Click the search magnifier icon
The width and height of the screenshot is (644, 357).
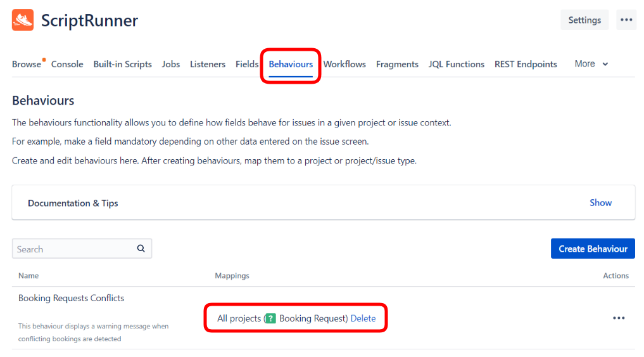[x=141, y=249]
